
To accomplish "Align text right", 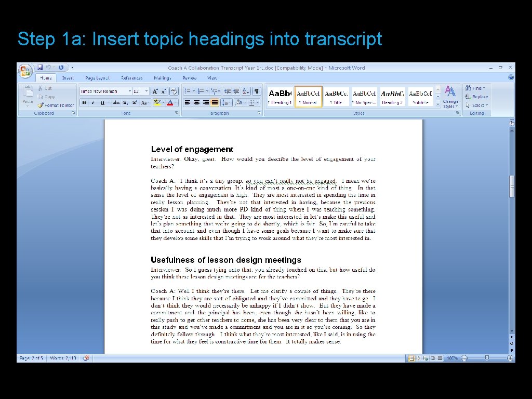I will pos(206,102).
